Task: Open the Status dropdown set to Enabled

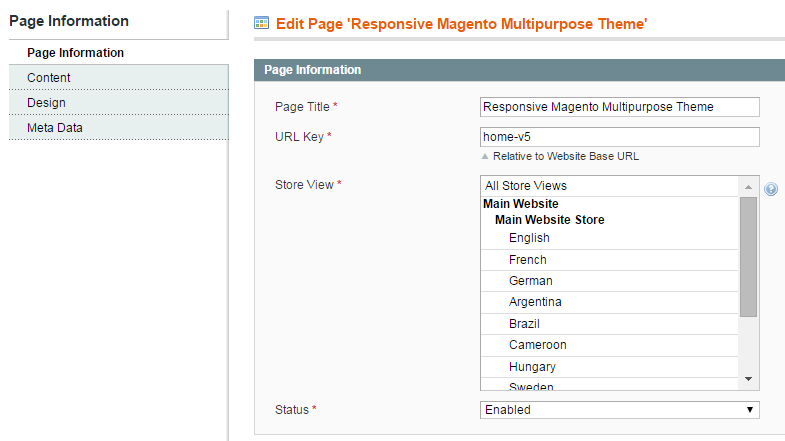Action: coord(619,409)
